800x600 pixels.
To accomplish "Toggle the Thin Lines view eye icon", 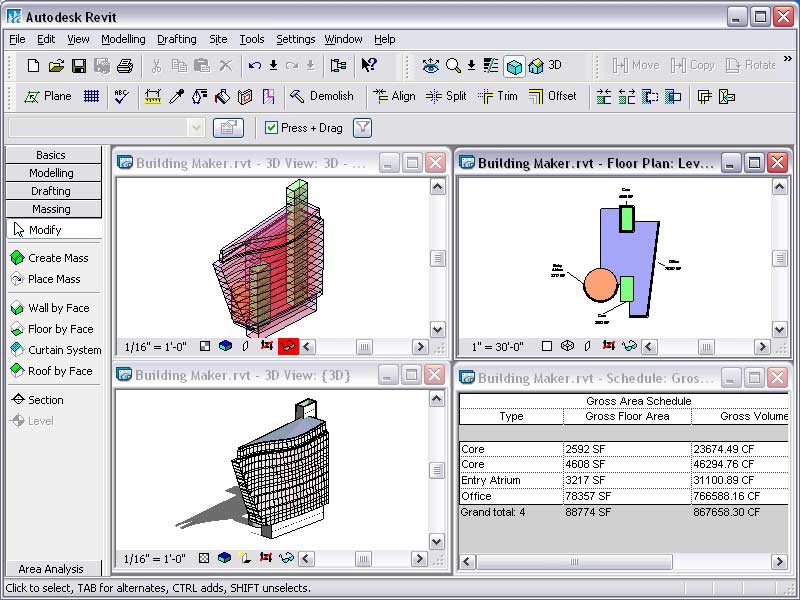I will (431, 65).
